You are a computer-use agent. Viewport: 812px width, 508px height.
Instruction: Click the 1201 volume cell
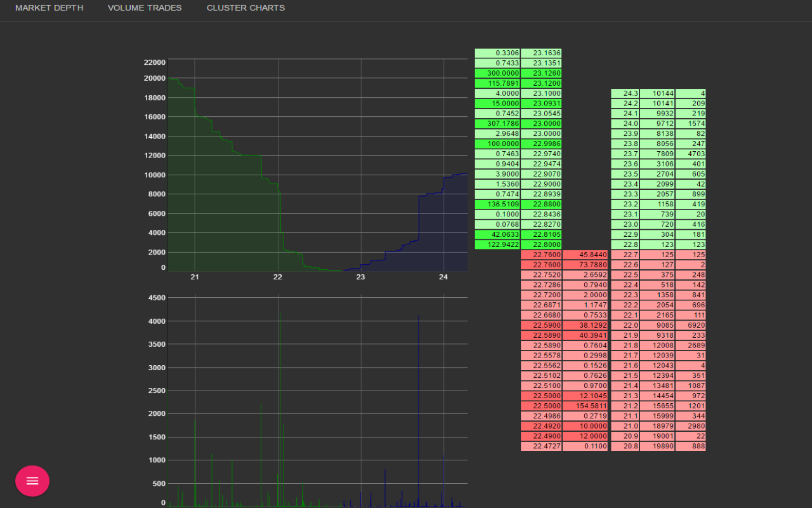coord(691,406)
